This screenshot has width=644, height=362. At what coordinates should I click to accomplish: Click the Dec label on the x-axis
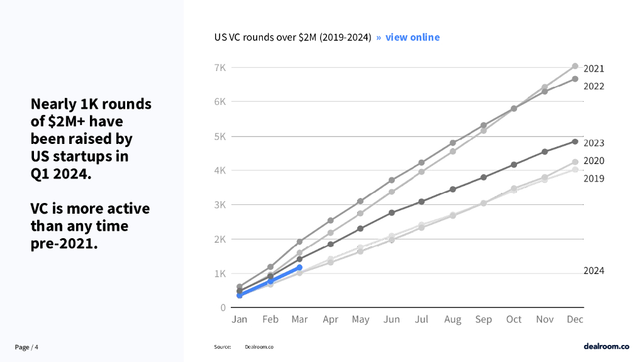click(x=575, y=320)
